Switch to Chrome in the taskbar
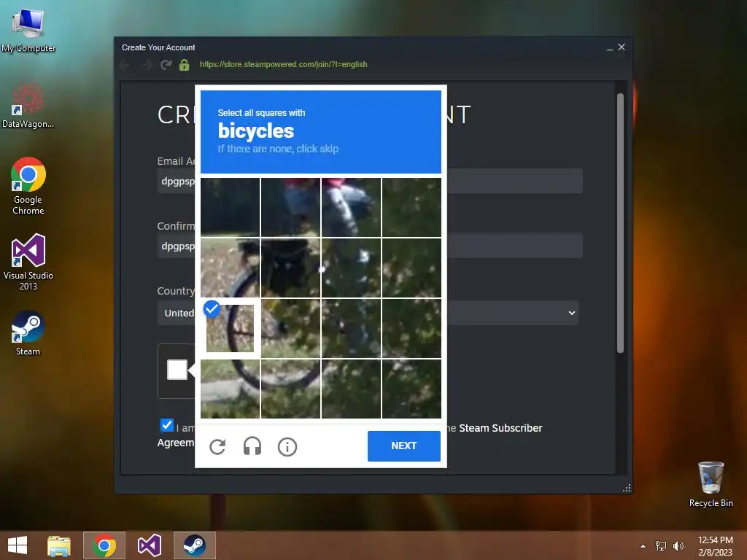Viewport: 747px width, 560px height. (104, 545)
